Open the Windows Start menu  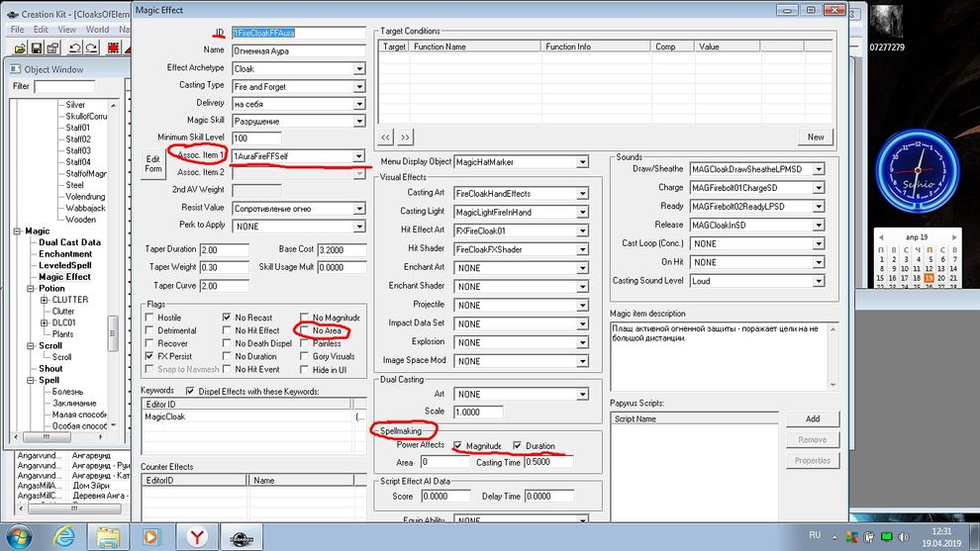click(19, 536)
